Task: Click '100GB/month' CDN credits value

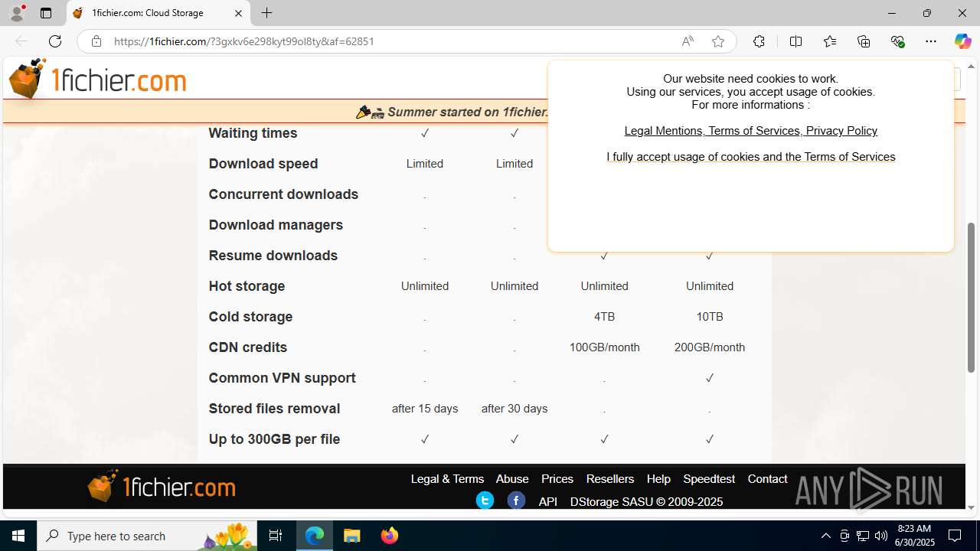Action: click(x=604, y=347)
